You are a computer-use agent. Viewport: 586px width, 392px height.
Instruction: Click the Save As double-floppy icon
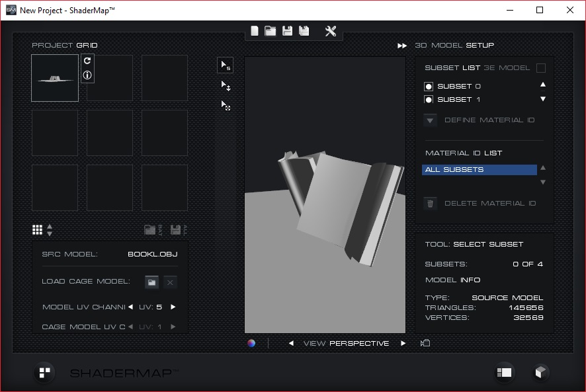click(304, 31)
